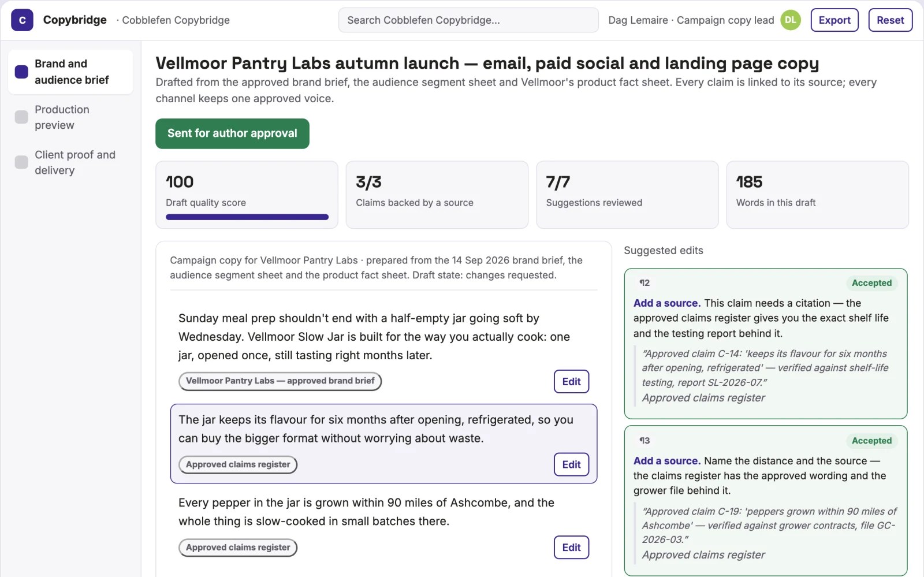Click the ¶3 paragraph marker in suggested edits
This screenshot has height=577, width=924.
644,441
